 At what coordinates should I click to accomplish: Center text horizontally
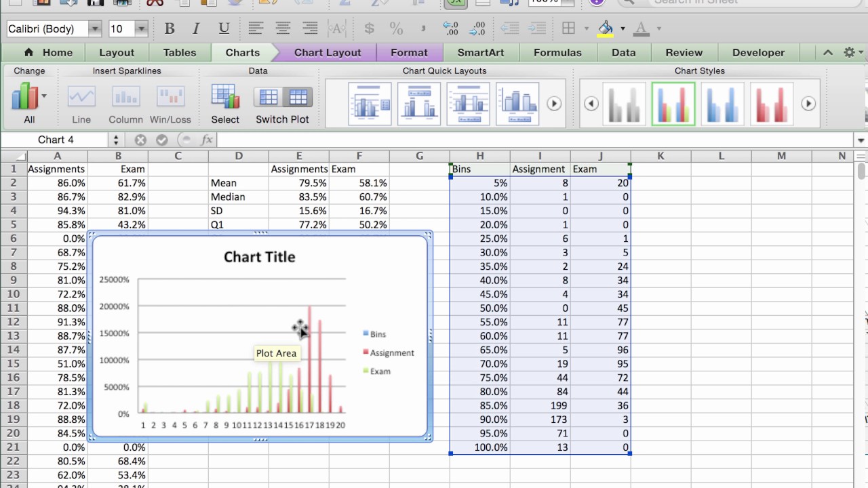tap(283, 28)
